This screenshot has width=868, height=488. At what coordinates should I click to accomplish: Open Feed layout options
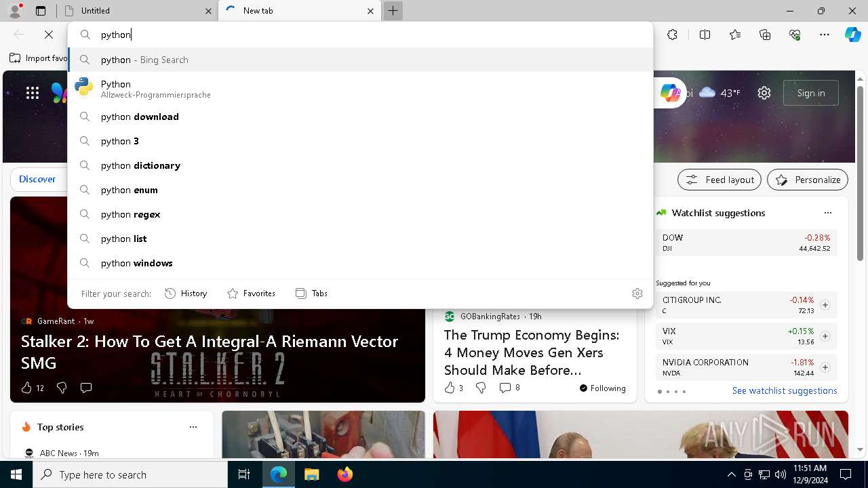(x=719, y=180)
